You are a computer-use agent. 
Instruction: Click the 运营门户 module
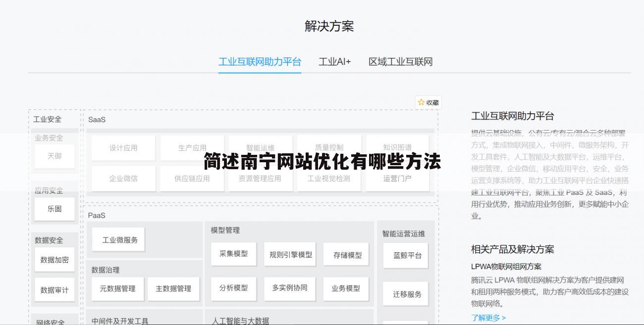coord(397,179)
